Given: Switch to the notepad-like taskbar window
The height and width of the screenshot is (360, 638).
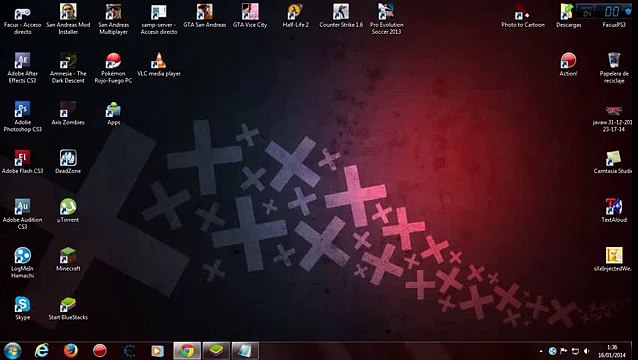Looking at the screenshot, I should [245, 351].
